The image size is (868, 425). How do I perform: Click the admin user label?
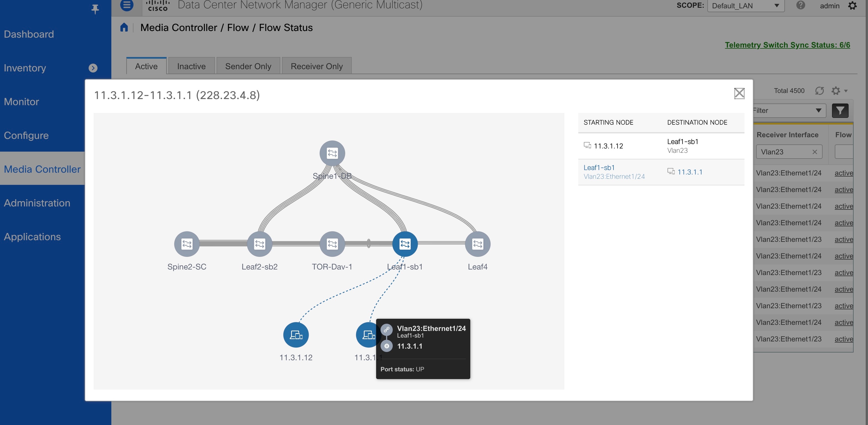(x=830, y=6)
